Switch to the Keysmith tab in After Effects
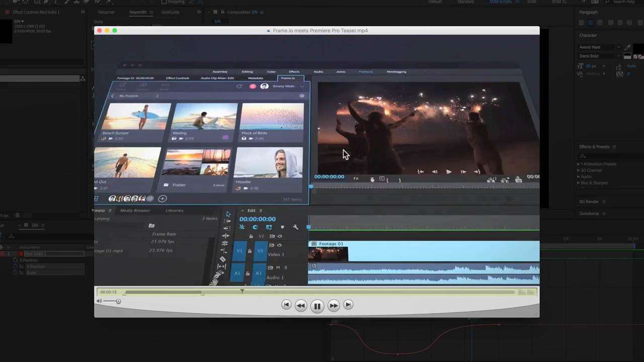 pyautogui.click(x=137, y=12)
